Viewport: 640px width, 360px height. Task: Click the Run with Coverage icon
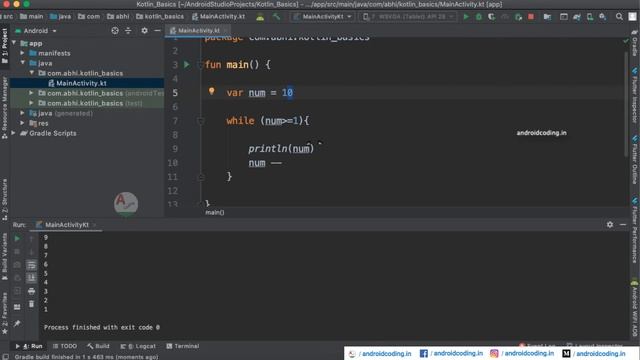coord(492,17)
